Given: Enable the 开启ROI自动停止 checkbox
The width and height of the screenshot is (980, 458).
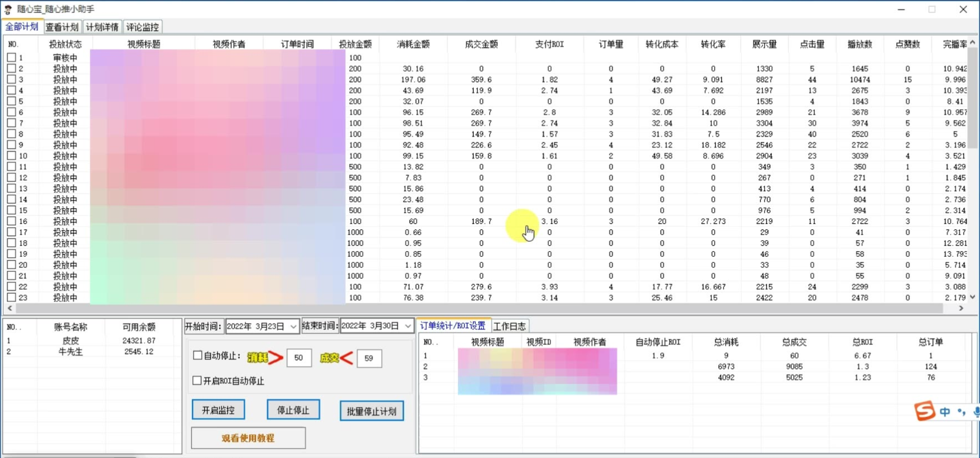Looking at the screenshot, I should click(x=197, y=381).
